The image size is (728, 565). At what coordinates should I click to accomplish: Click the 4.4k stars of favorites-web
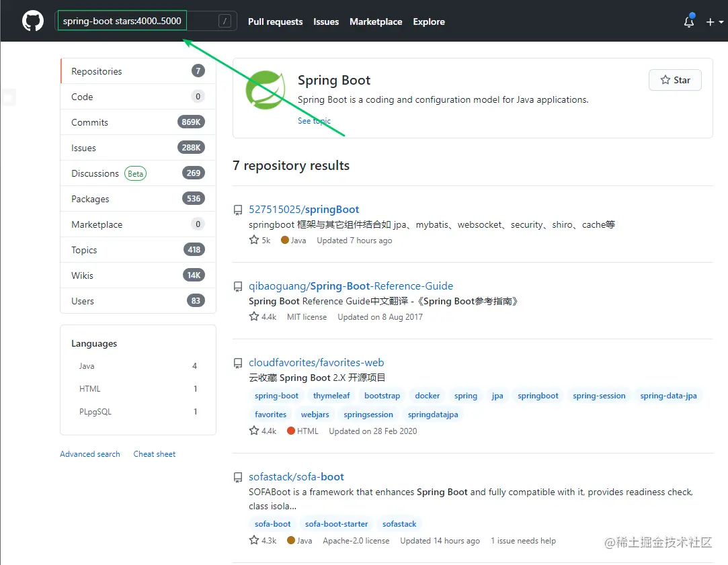point(263,431)
